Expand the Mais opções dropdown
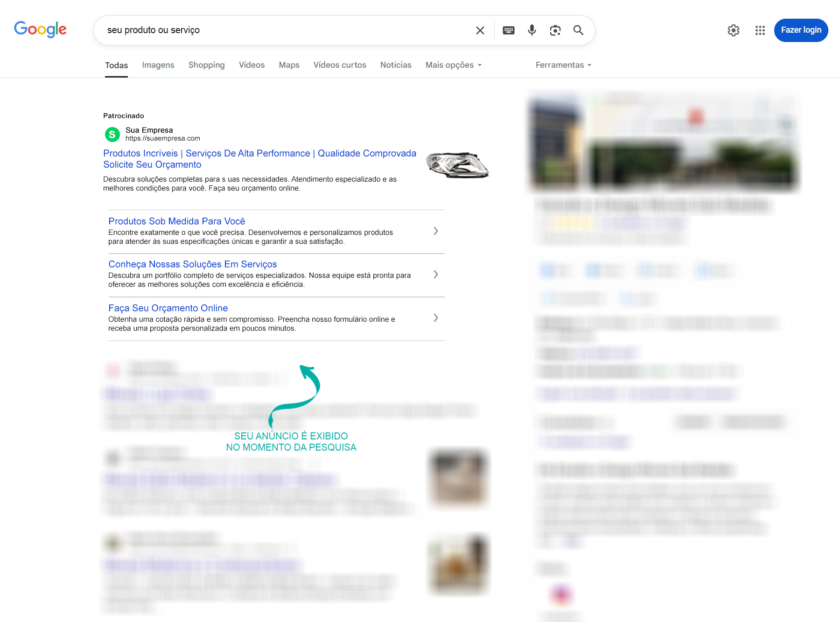 pos(453,65)
